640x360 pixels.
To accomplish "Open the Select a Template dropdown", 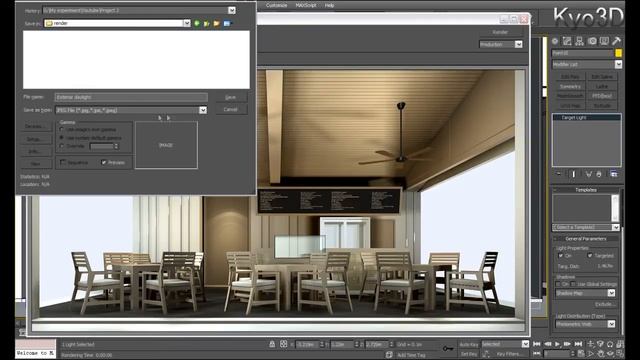I will [x=616, y=227].
